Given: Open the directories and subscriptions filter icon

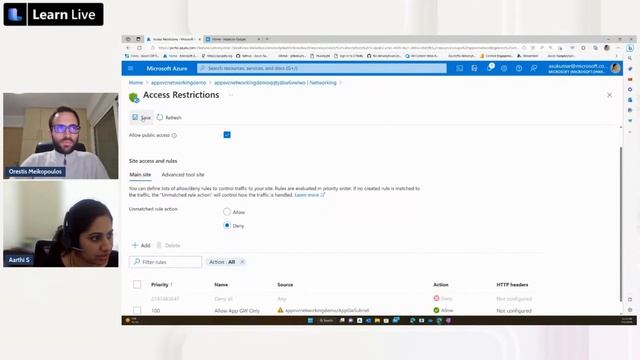Looking at the screenshot, I should [x=474, y=68].
